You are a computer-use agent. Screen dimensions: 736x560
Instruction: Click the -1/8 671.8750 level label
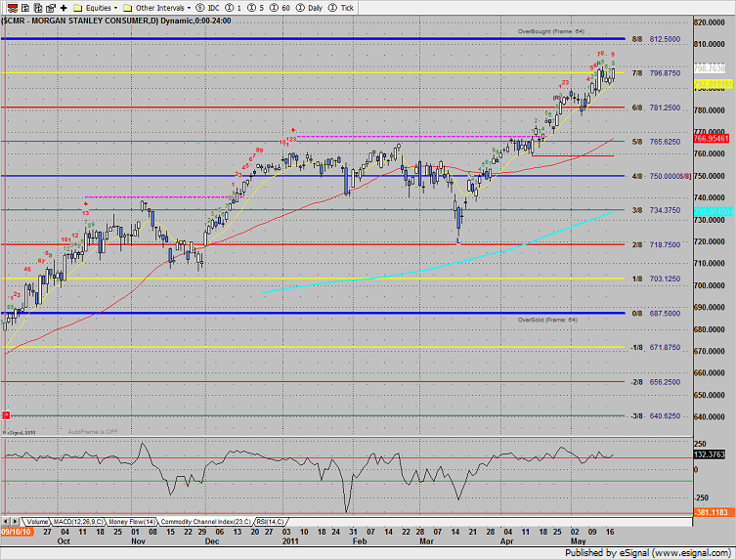(655, 347)
